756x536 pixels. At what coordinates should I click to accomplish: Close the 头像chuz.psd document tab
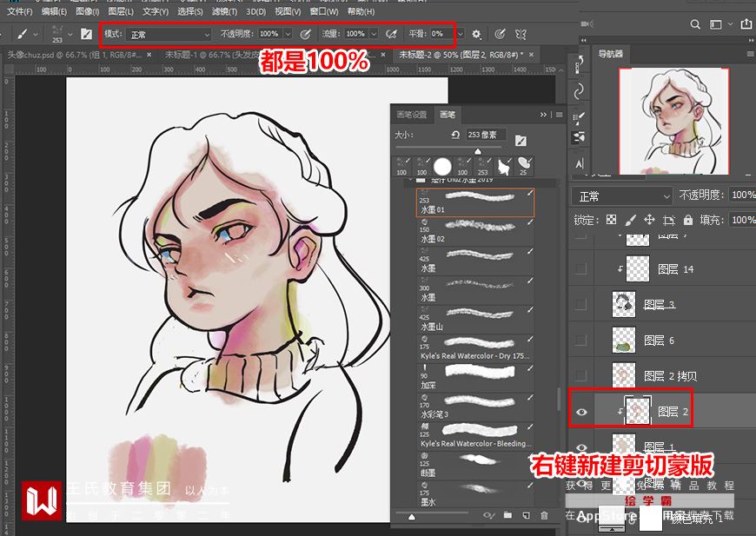pos(149,56)
